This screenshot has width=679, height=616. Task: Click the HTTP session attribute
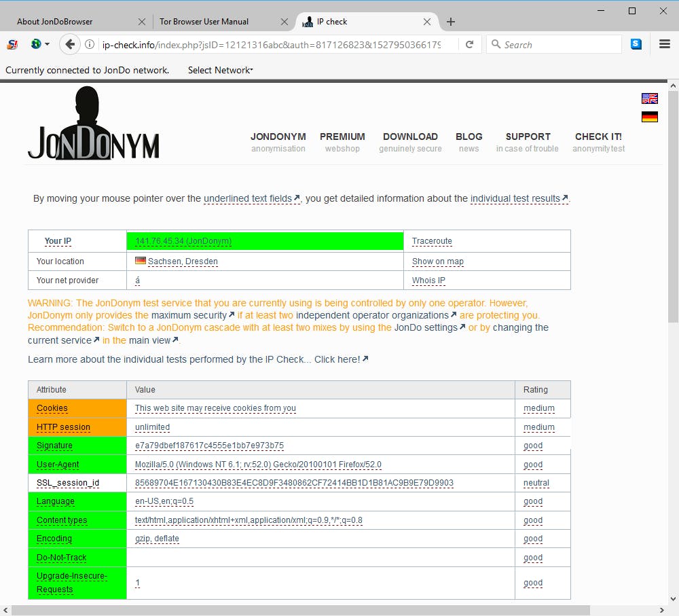[77, 427]
